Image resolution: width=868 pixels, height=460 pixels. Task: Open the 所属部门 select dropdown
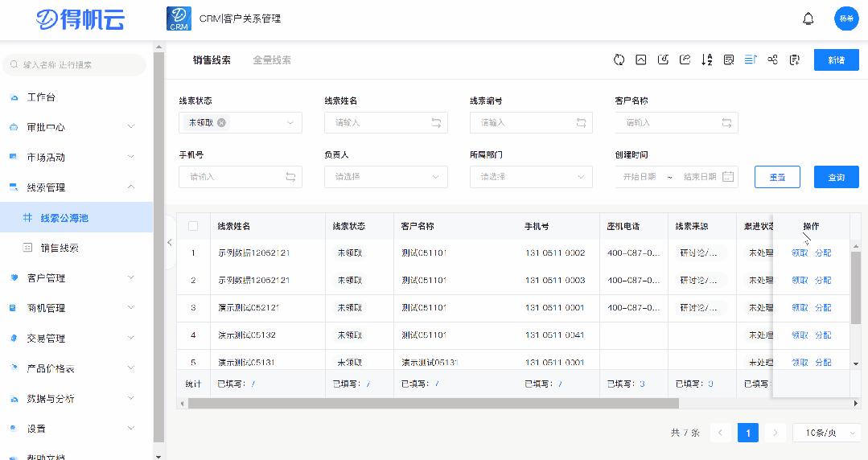531,177
